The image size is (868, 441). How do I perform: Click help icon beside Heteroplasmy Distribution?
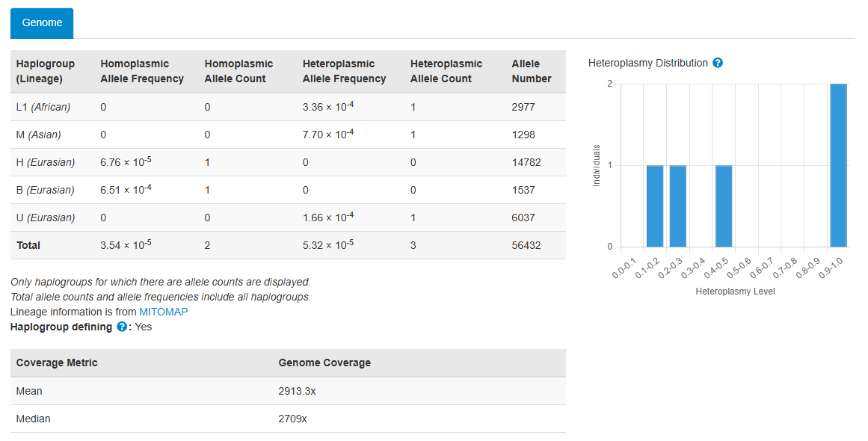[x=718, y=63]
